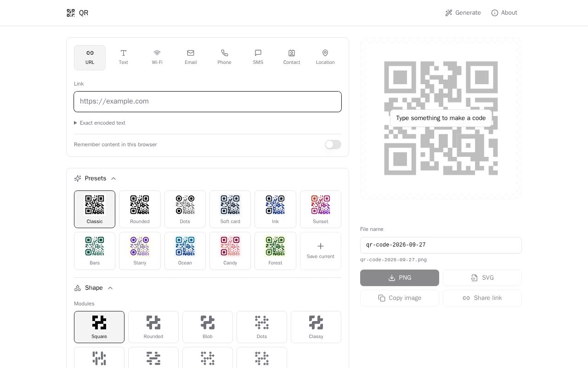Image resolution: width=588 pixels, height=368 pixels.
Task: Apply the Soft card preset
Action: (230, 209)
